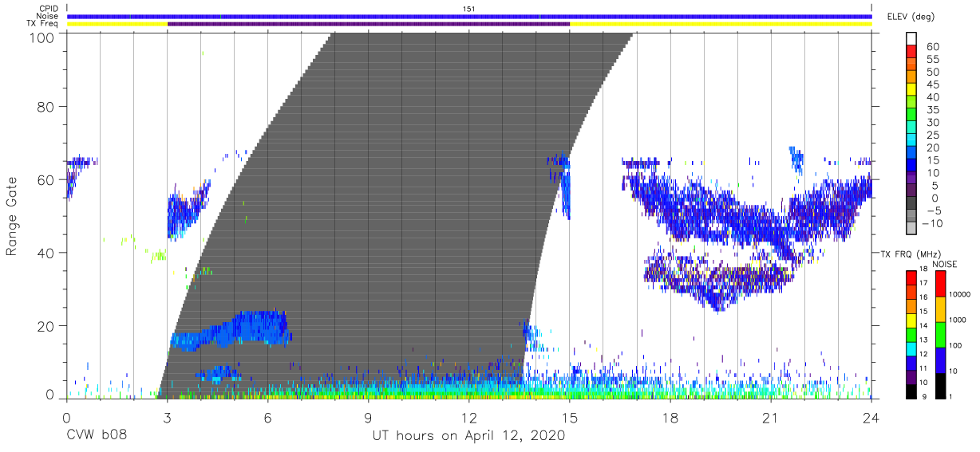
Task: Click the 3 tick on UT hours axis
Action: 168,419
